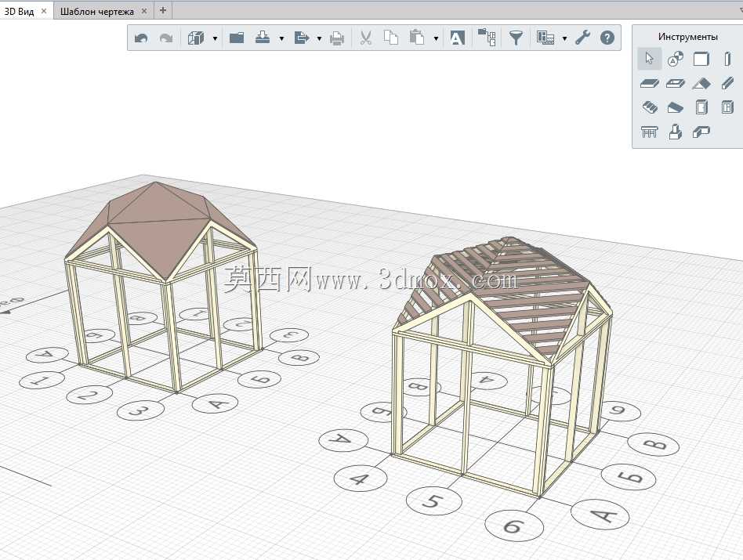743x560 pixels.
Task: Expand the import options dropdown arrow
Action: point(281,38)
